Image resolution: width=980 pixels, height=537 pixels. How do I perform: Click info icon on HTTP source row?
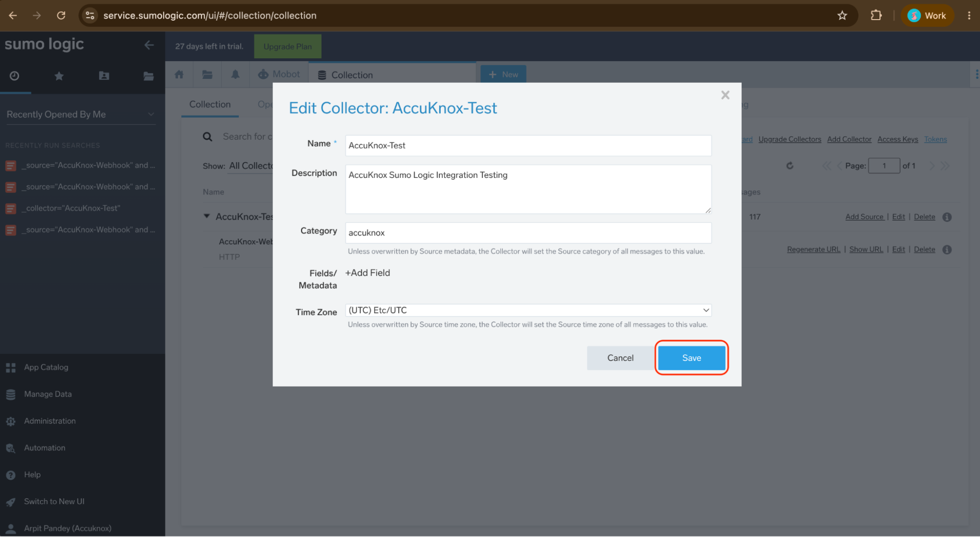[x=947, y=250]
